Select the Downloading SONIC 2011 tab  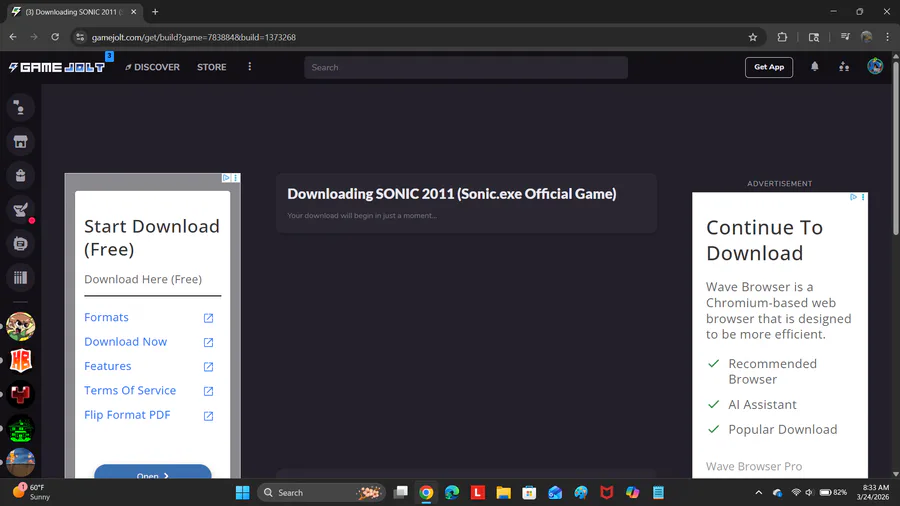[74, 11]
